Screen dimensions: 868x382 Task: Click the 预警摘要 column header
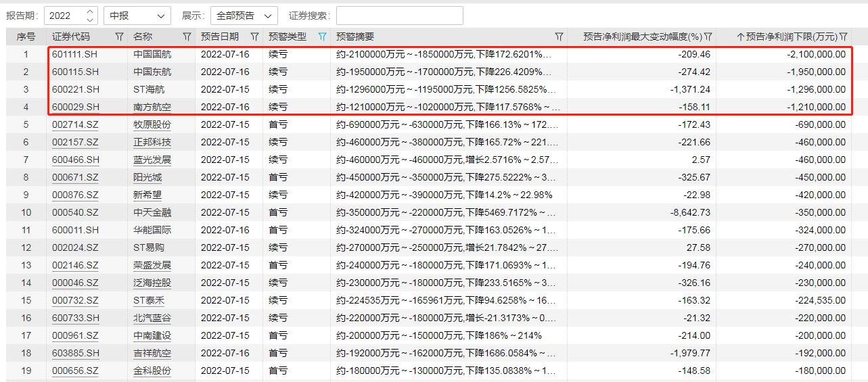click(355, 37)
